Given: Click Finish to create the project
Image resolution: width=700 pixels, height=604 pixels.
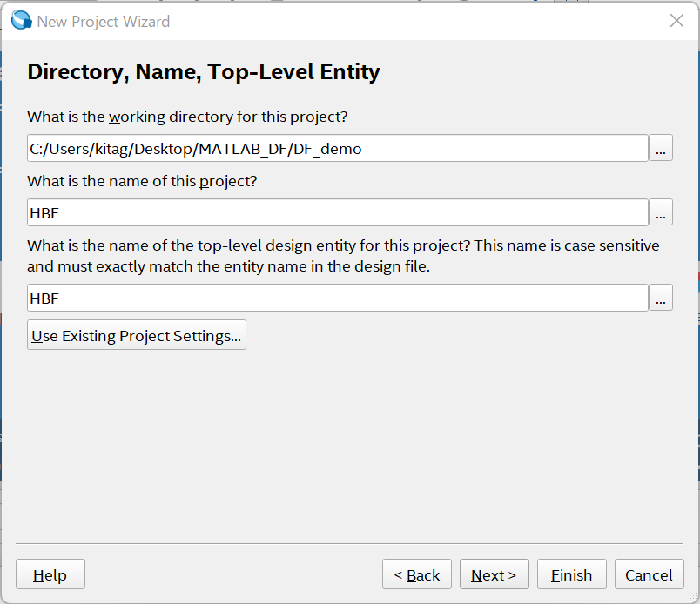Looking at the screenshot, I should click(571, 574).
